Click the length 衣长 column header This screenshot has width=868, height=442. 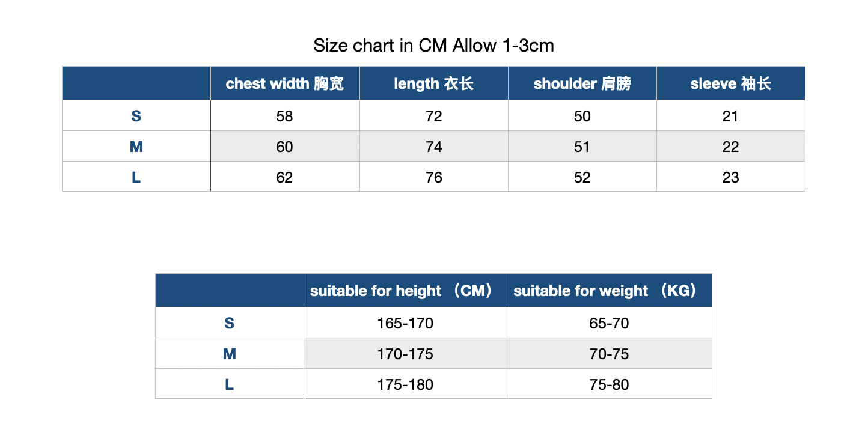click(434, 83)
